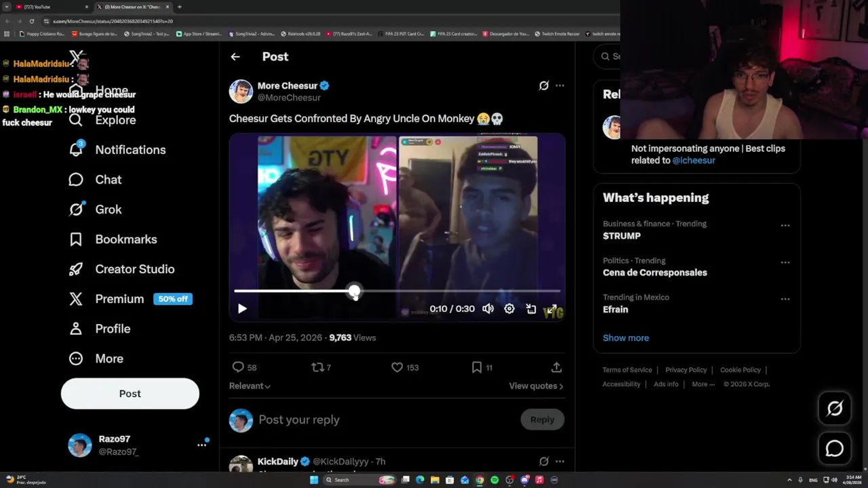Expand the footer More menu

(703, 384)
